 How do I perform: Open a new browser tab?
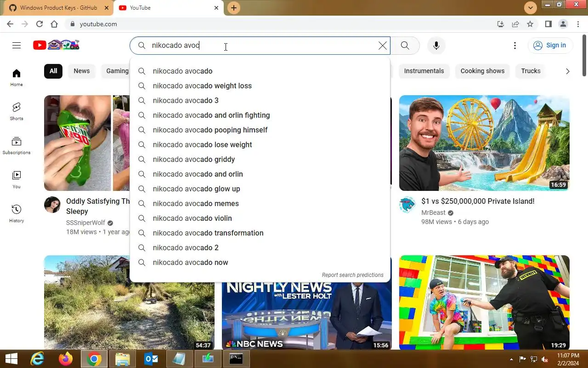(234, 8)
